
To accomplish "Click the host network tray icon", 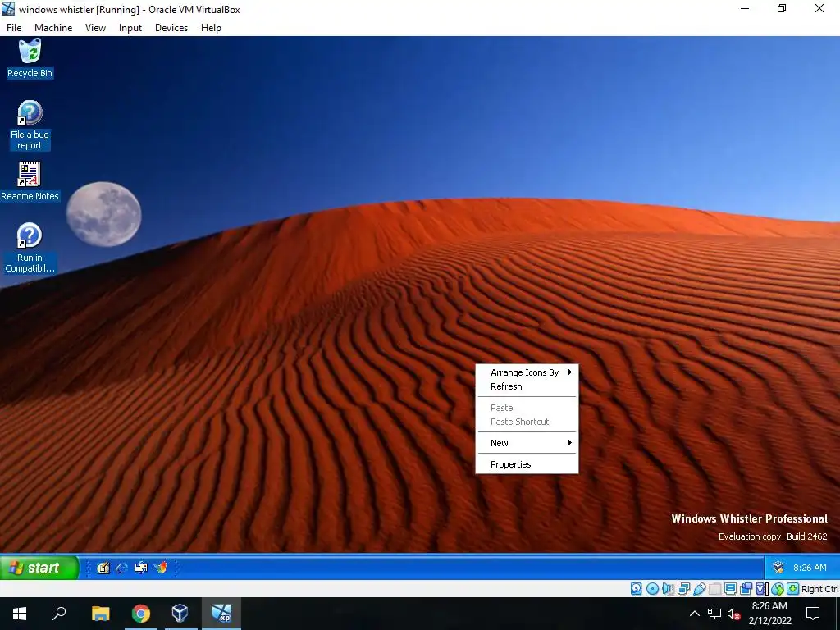I will [714, 614].
